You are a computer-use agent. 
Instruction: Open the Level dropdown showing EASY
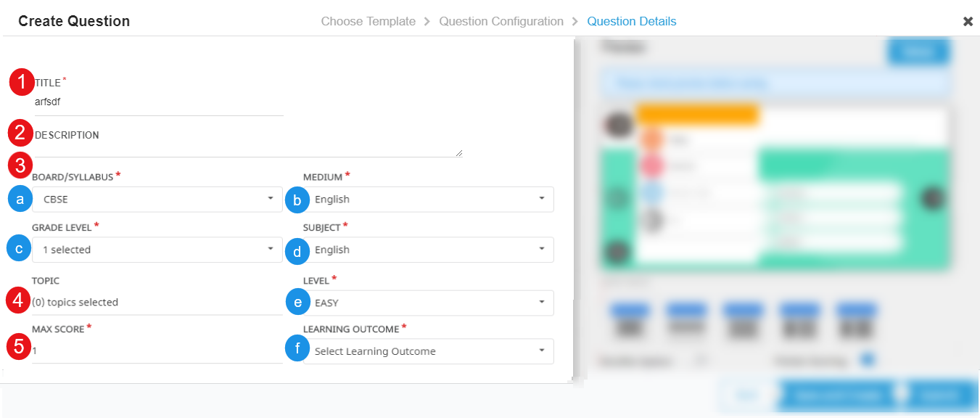click(429, 303)
